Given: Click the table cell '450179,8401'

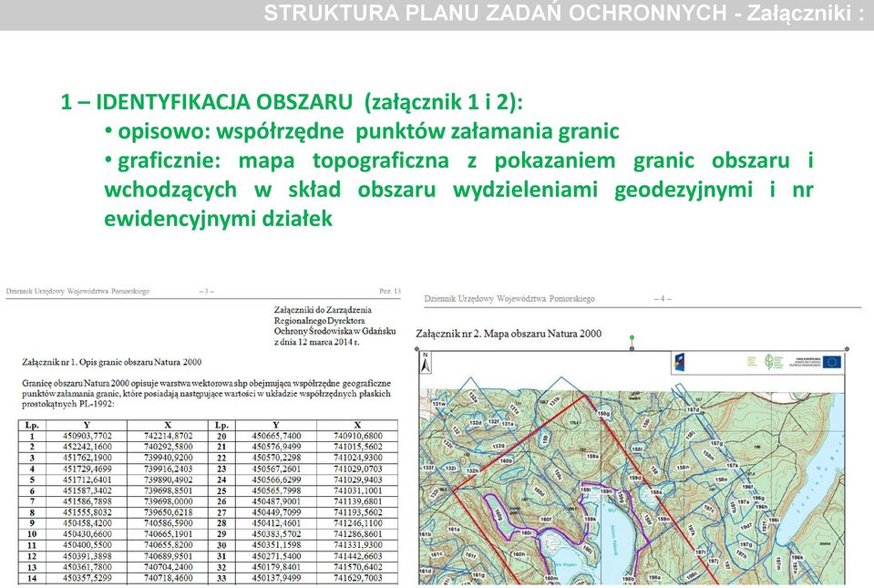Looking at the screenshot, I should [x=276, y=567].
